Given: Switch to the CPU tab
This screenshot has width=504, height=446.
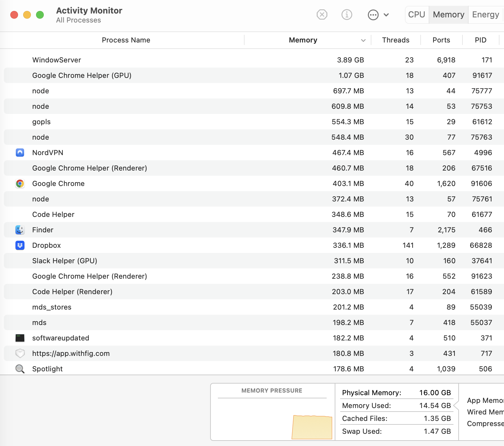Looking at the screenshot, I should [x=416, y=15].
